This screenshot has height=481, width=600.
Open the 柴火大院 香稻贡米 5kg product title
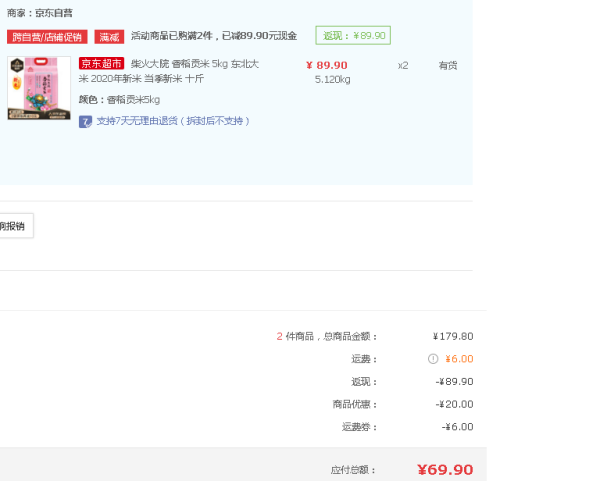click(169, 71)
